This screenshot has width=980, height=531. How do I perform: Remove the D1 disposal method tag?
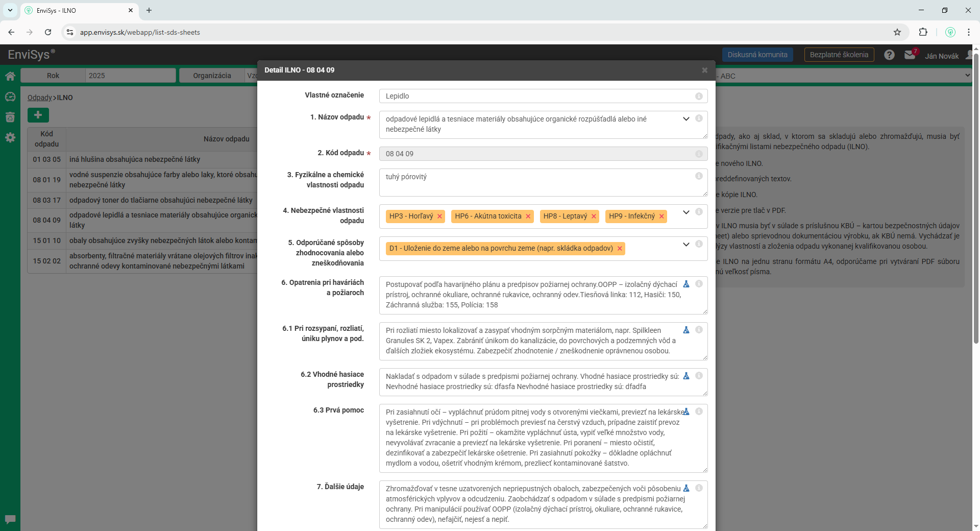(620, 249)
